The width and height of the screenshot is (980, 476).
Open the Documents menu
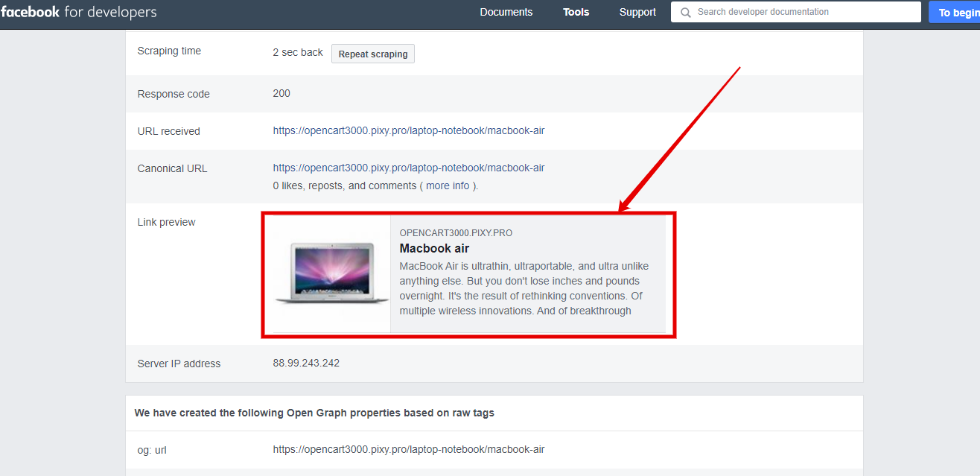[506, 12]
